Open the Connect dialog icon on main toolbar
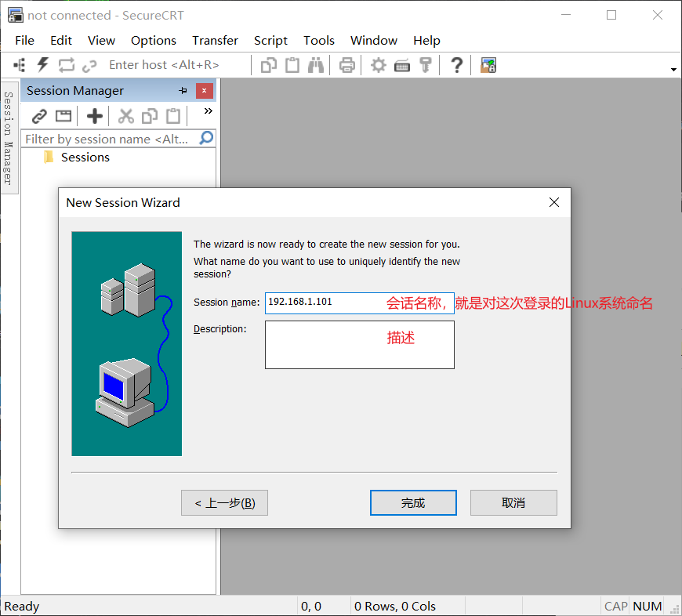The width and height of the screenshot is (682, 616). tap(19, 64)
